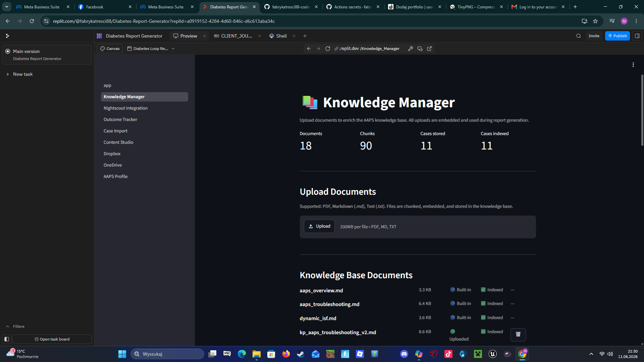644x362 pixels.
Task: Click Indexed checkbox for aaps_overview.md
Action: [483, 290]
